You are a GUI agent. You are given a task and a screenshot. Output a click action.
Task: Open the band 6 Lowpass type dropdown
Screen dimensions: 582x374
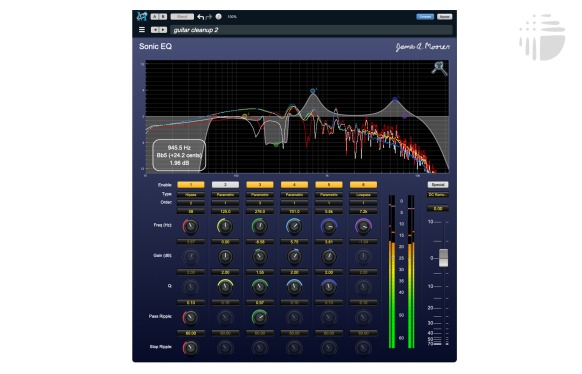tap(363, 194)
